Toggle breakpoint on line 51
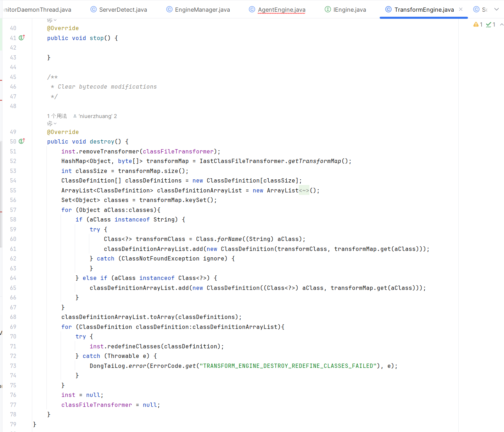Viewport: 504px width, 432px height. tap(13, 151)
